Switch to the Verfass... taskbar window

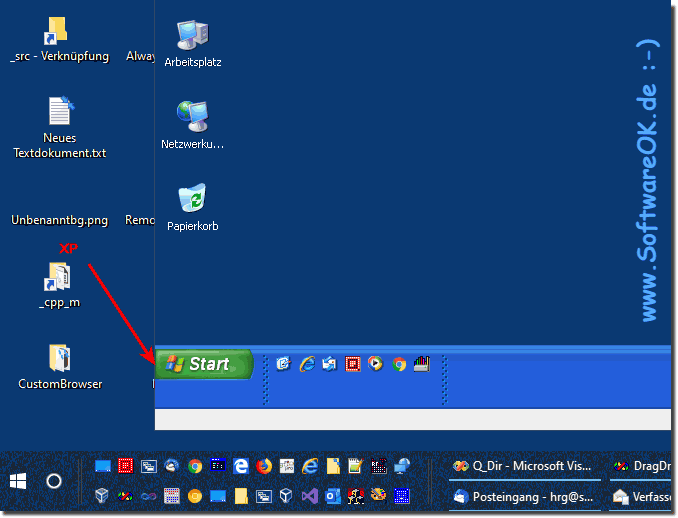[x=641, y=497]
